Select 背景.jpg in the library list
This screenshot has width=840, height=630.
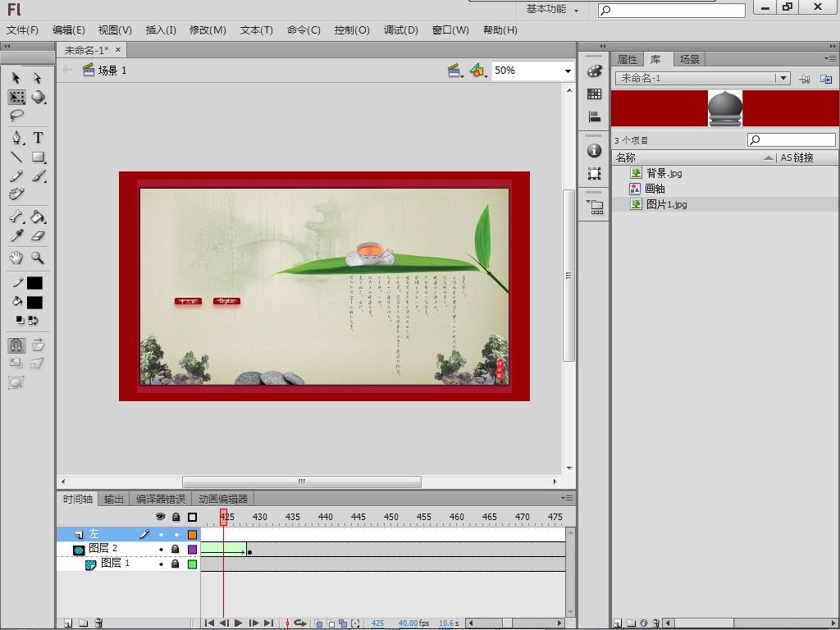[x=664, y=173]
